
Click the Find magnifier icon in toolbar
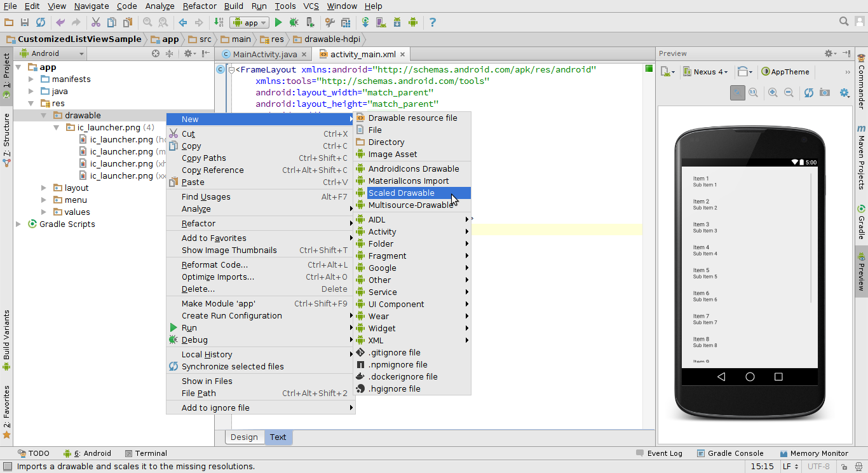coord(147,22)
